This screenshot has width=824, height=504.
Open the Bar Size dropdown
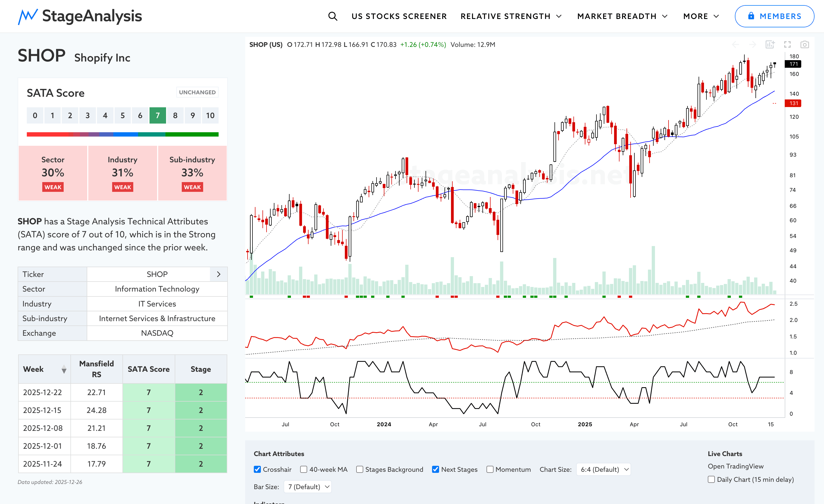pos(308,487)
